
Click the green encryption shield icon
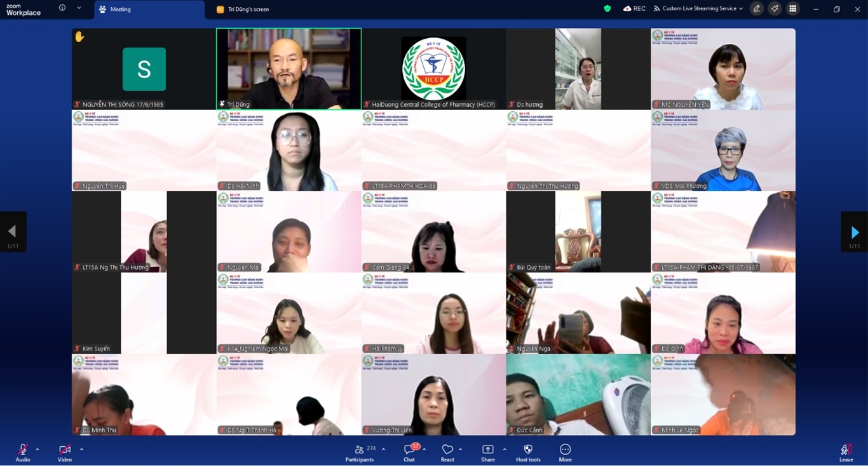coord(607,9)
